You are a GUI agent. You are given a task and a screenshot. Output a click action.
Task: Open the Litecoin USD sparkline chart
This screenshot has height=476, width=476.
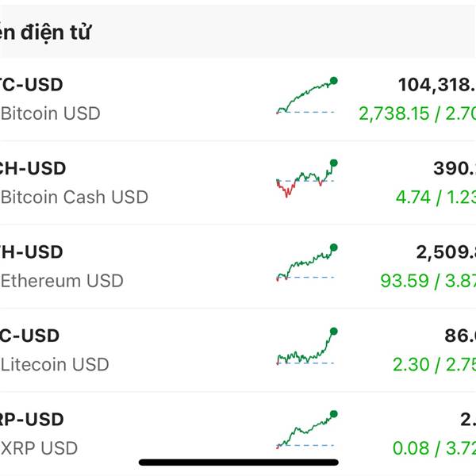coord(307,346)
